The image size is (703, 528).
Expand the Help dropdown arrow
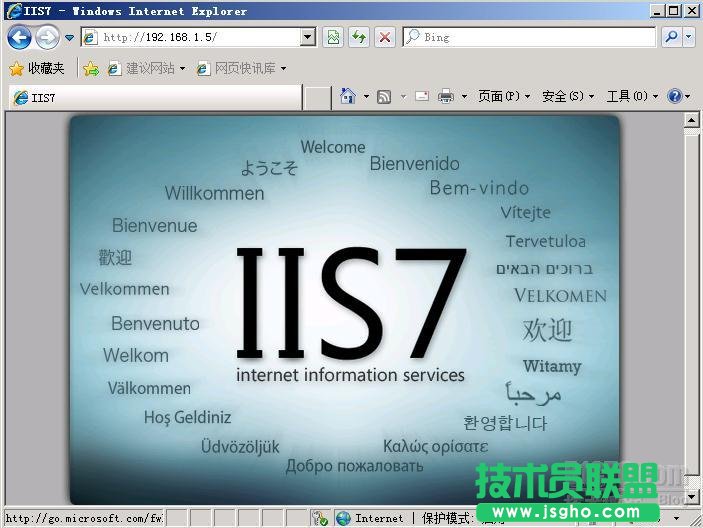688,96
